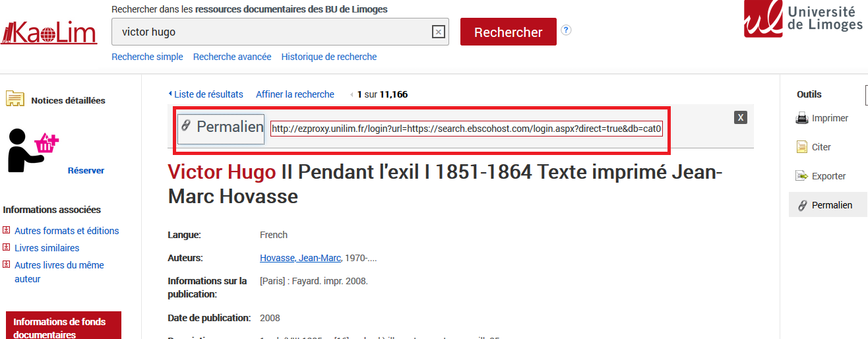Viewport: 868px width, 339px height.
Task: Click the Université de Limoges logo
Action: click(803, 20)
